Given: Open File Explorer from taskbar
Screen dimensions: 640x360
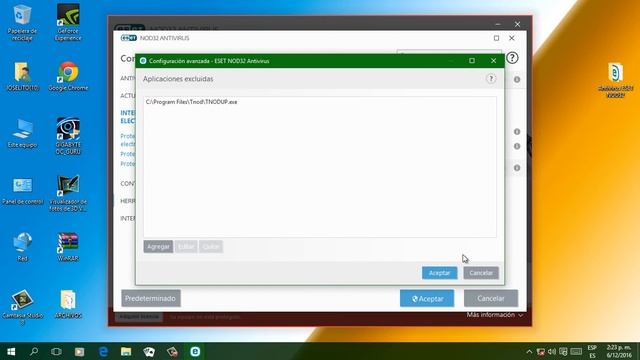Looking at the screenshot, I should pyautogui.click(x=126, y=351).
